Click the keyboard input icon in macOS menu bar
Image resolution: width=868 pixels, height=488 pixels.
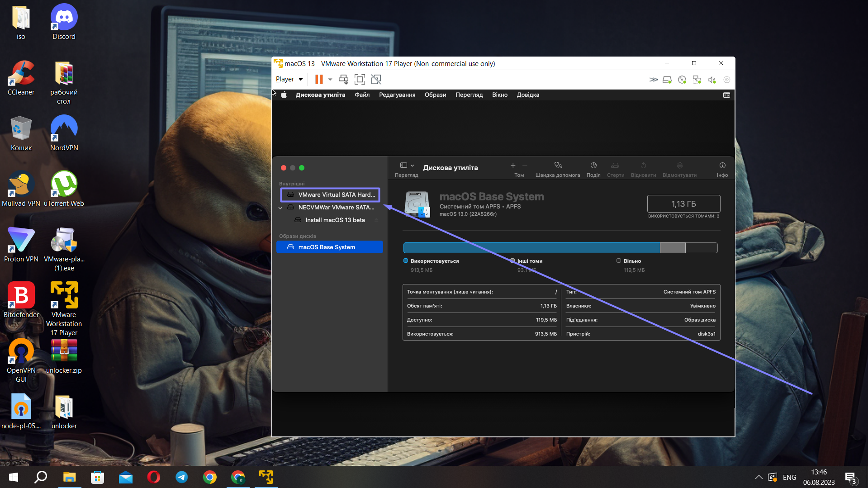(x=726, y=95)
